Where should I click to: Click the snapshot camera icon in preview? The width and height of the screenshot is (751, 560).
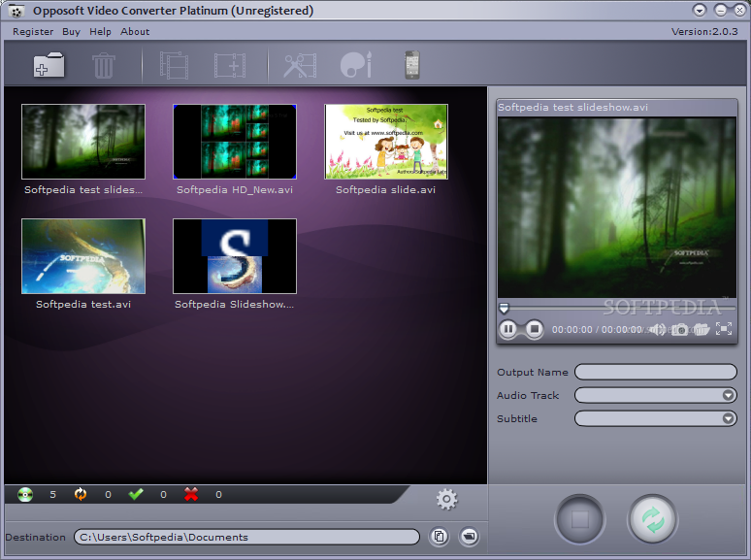pos(679,330)
